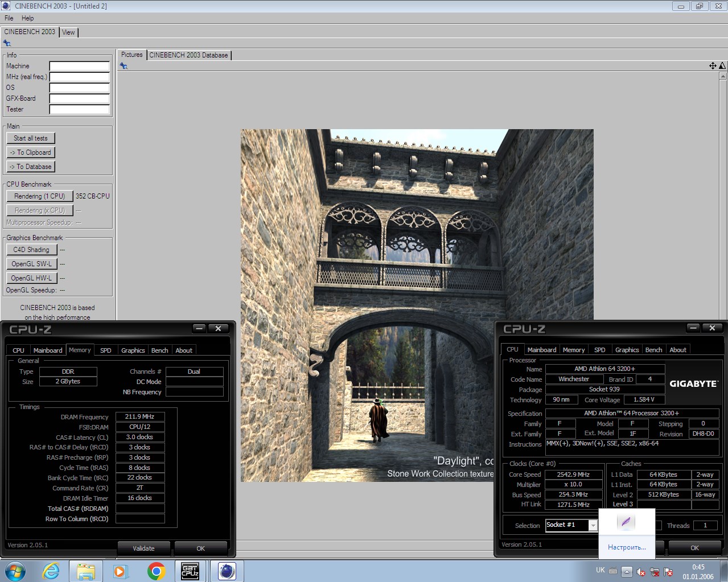Image resolution: width=728 pixels, height=582 pixels.
Task: Click the GFX-Board input field
Action: coord(80,98)
